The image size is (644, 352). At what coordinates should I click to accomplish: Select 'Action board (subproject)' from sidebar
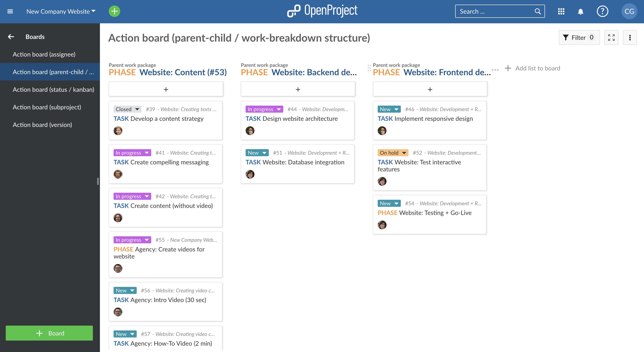tap(47, 107)
